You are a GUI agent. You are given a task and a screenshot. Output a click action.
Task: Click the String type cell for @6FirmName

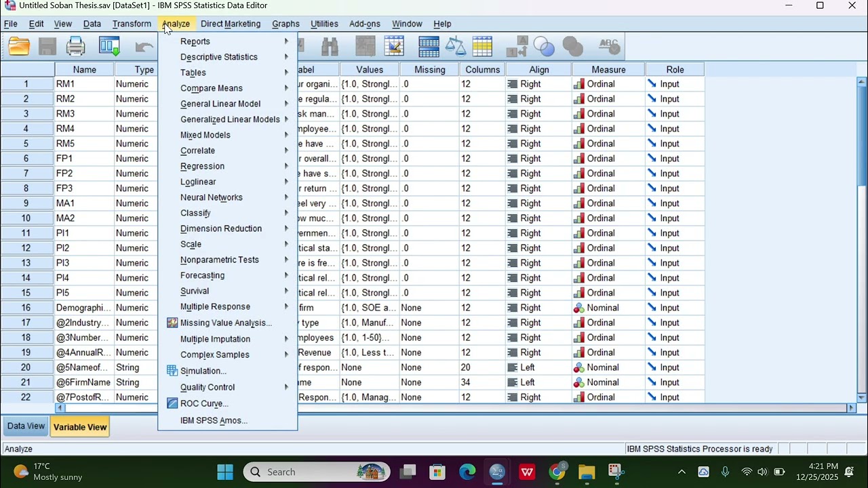pos(136,382)
